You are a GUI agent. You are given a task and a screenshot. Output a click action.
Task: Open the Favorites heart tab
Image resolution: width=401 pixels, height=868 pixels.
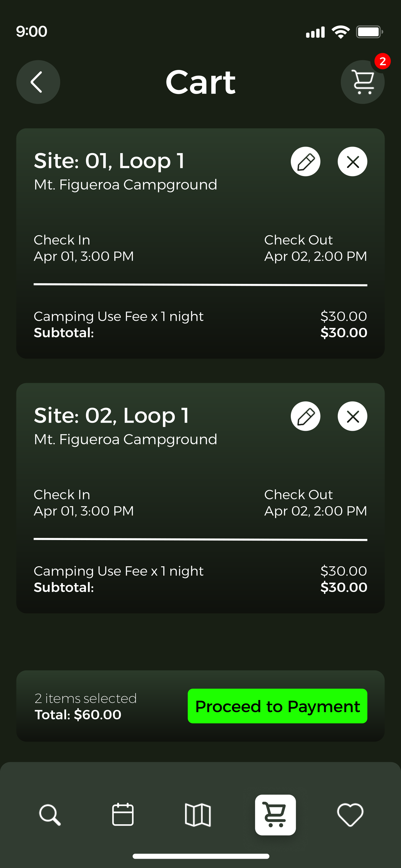350,815
